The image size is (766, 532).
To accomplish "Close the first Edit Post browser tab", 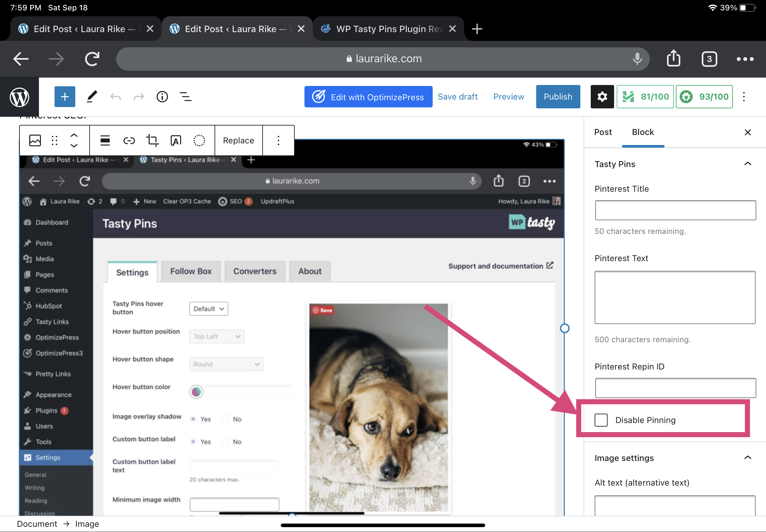I will click(x=150, y=29).
